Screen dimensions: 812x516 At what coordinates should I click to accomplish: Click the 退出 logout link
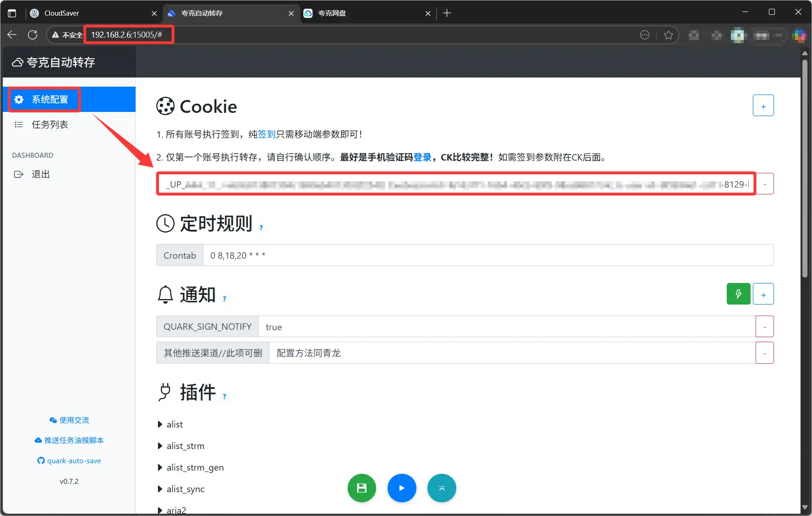click(40, 174)
